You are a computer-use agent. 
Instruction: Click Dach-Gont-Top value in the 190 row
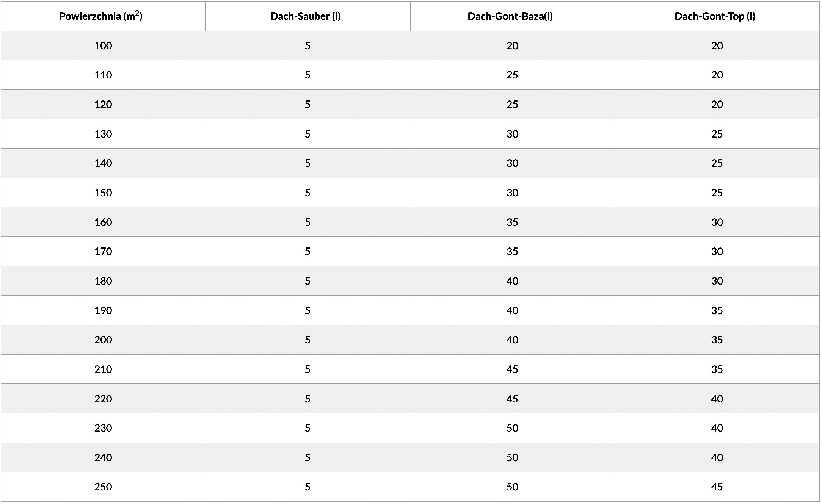(717, 311)
